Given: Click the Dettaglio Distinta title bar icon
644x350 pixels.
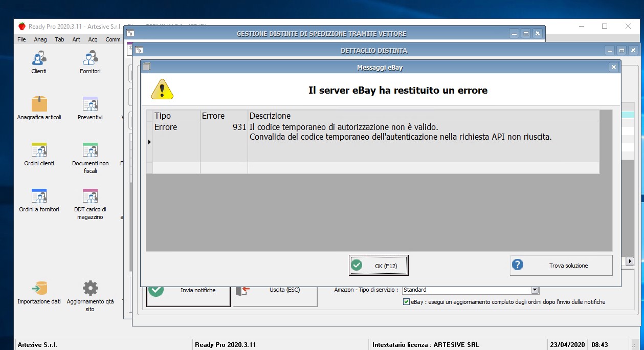Looking at the screenshot, I should 139,51.
